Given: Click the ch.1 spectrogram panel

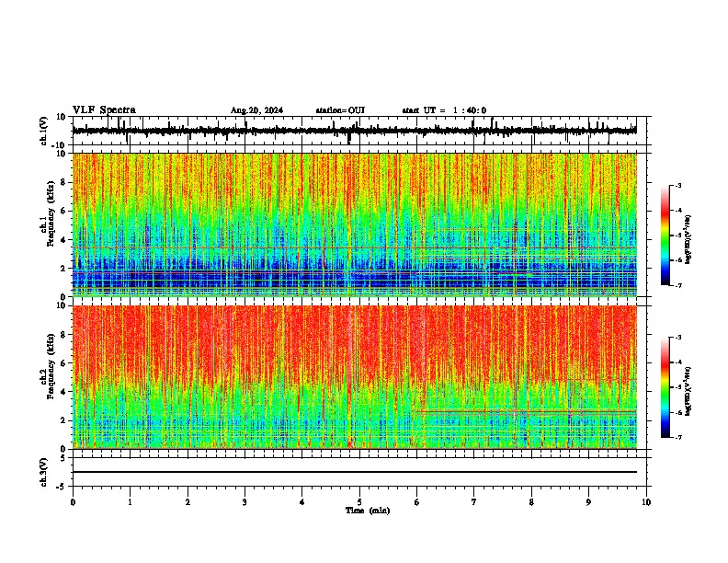Looking at the screenshot, I should click(x=355, y=224).
